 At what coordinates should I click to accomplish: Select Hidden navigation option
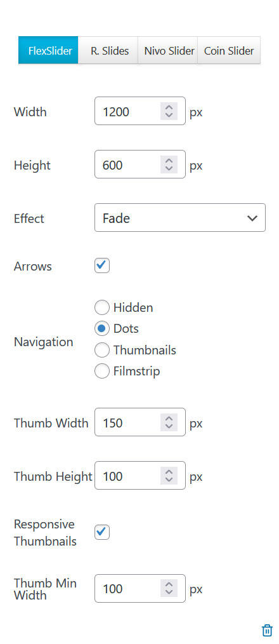pos(102,307)
